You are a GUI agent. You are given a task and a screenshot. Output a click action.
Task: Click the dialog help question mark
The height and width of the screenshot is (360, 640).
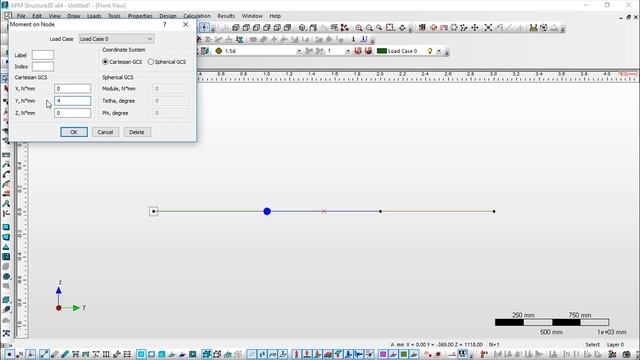[x=164, y=24]
